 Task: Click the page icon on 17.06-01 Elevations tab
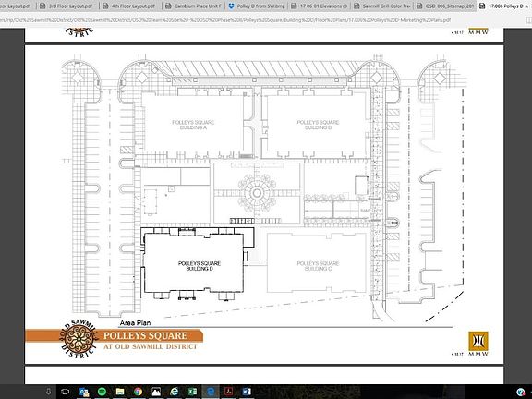click(x=294, y=6)
